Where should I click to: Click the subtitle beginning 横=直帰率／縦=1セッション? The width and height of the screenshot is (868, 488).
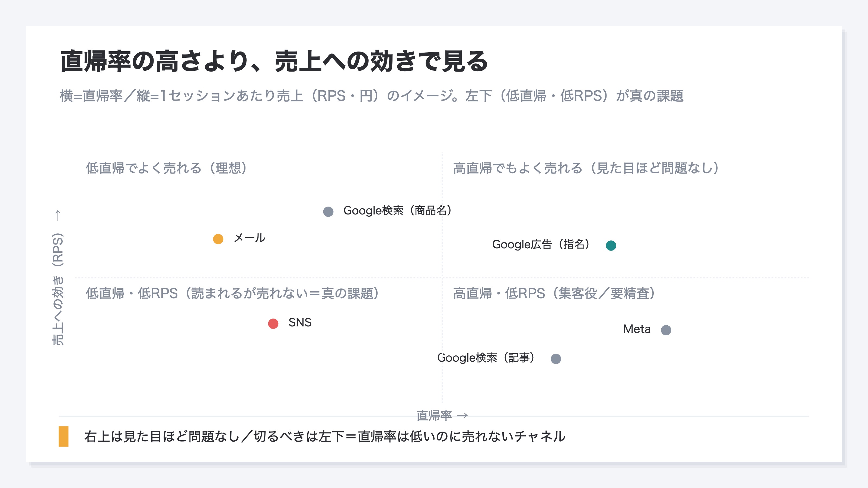coord(372,96)
